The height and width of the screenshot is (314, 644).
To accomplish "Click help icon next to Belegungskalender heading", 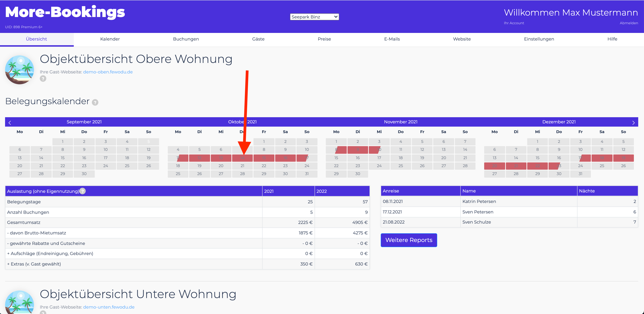I will tap(95, 102).
